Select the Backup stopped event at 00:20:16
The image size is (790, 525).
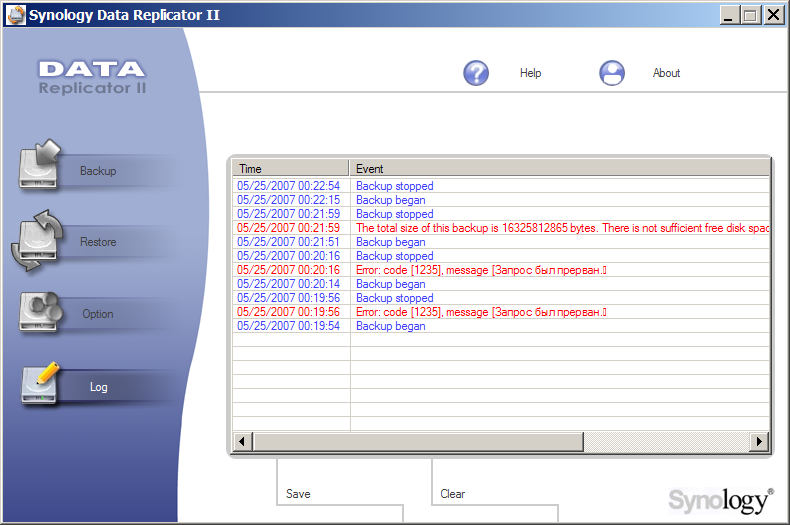point(394,256)
